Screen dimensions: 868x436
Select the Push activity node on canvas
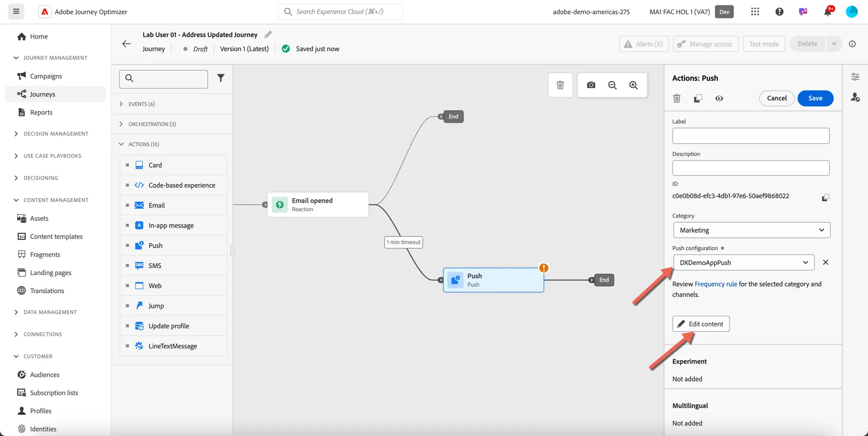[x=493, y=280]
